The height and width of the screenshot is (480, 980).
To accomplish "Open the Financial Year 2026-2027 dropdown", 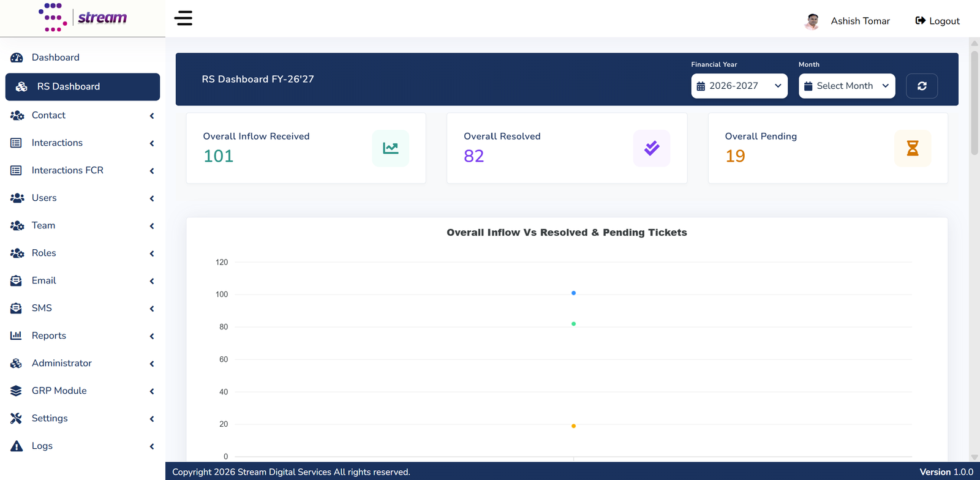I will pyautogui.click(x=739, y=86).
